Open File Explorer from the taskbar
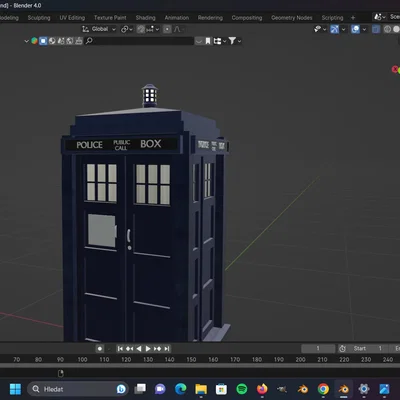The image size is (400, 400). (201, 389)
